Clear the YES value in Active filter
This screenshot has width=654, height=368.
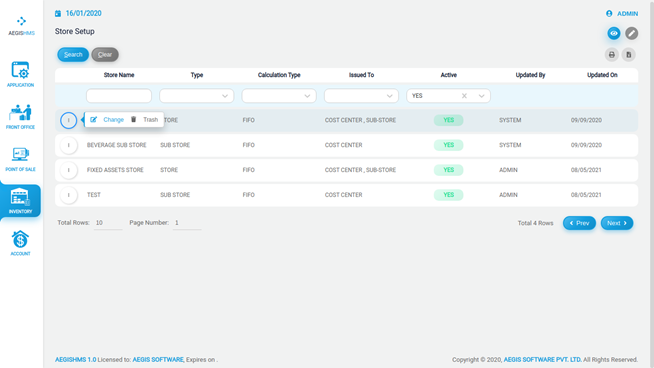464,96
